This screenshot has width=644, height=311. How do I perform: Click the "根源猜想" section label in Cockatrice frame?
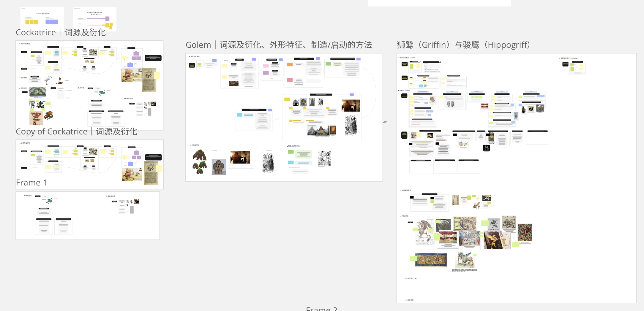(x=23, y=78)
